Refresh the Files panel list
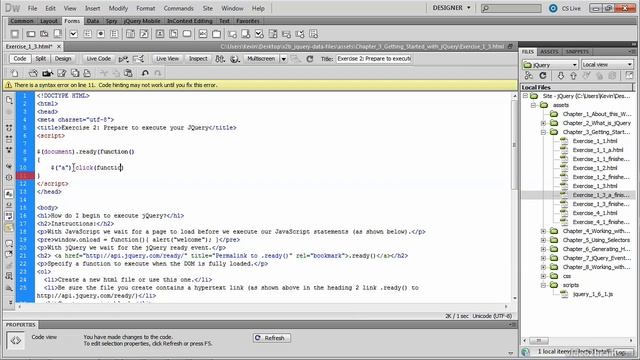This screenshot has width=640, height=360. pyautogui.click(x=542, y=76)
